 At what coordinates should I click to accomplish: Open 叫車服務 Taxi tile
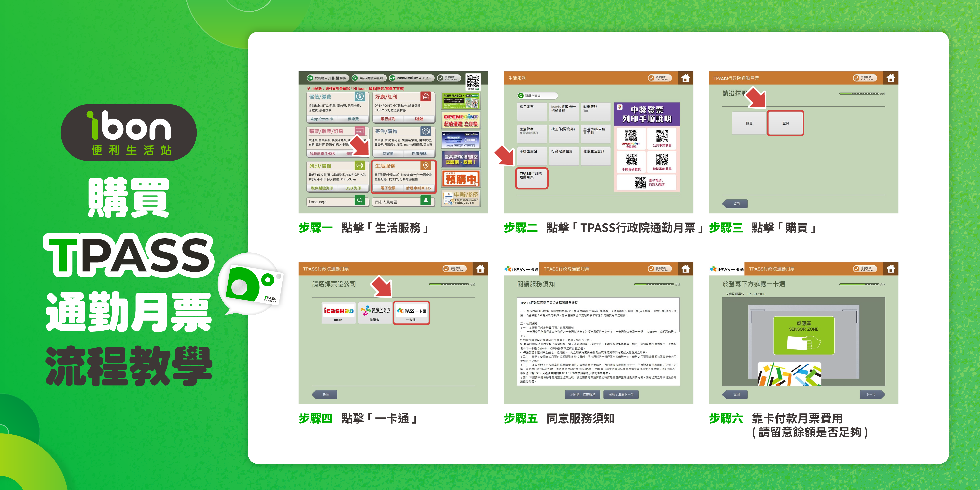point(596,112)
